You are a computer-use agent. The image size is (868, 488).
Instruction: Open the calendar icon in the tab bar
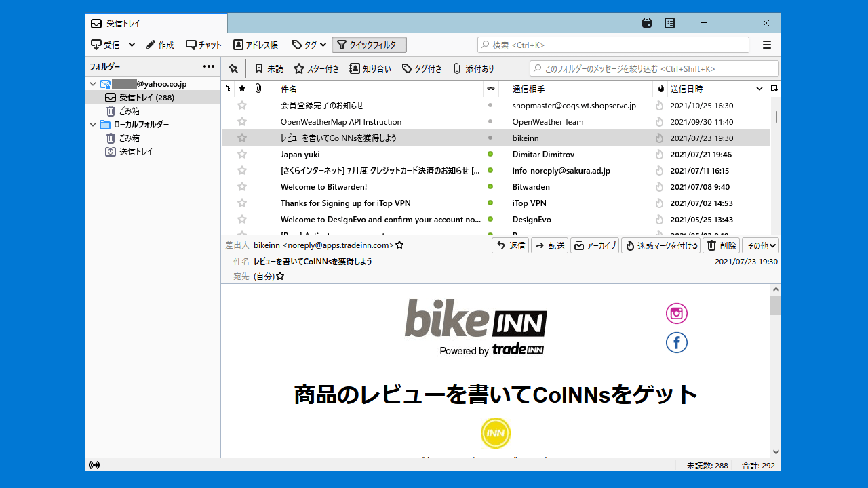pos(647,23)
